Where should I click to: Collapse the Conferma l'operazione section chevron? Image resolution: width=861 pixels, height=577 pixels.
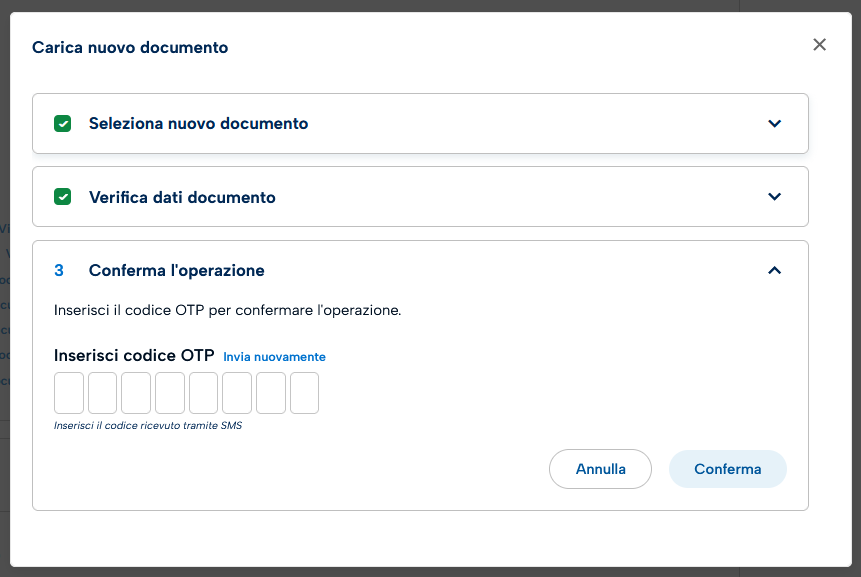pyautogui.click(x=774, y=271)
